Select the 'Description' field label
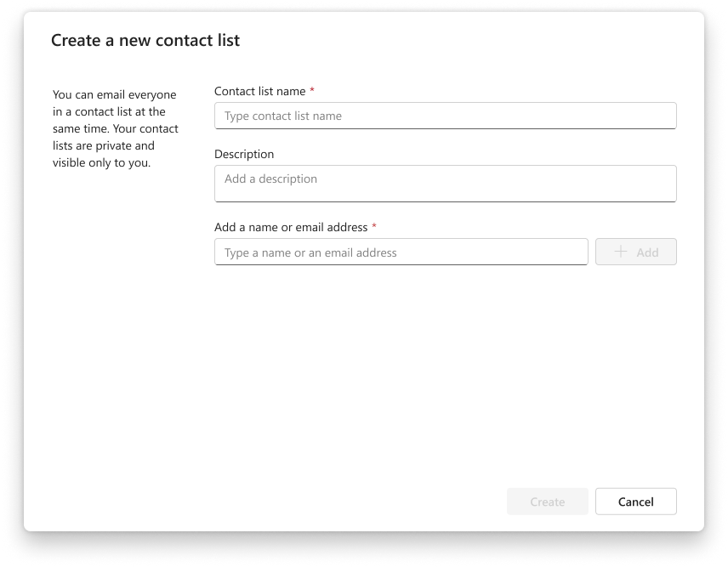Image resolution: width=728 pixels, height=567 pixels. click(244, 154)
